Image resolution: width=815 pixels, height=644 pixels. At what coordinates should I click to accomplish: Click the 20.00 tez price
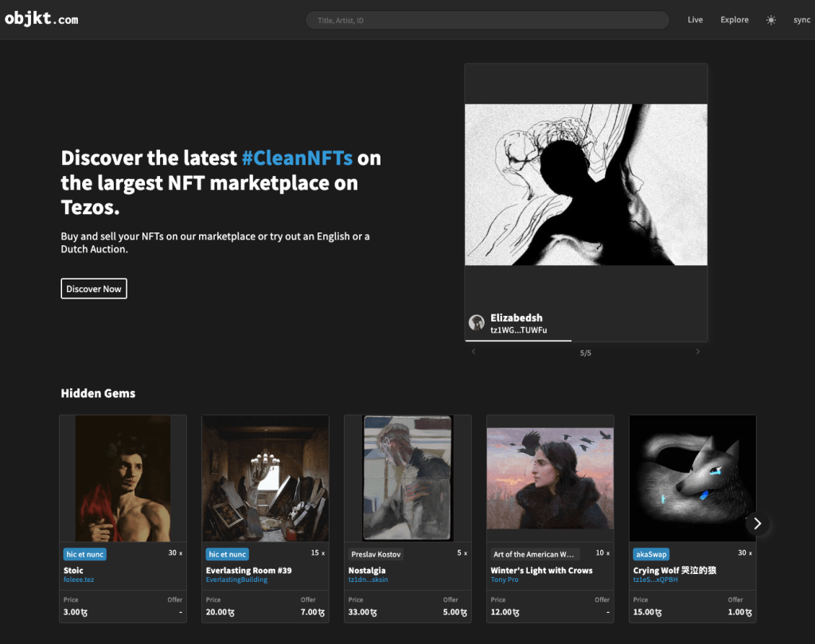coord(220,612)
